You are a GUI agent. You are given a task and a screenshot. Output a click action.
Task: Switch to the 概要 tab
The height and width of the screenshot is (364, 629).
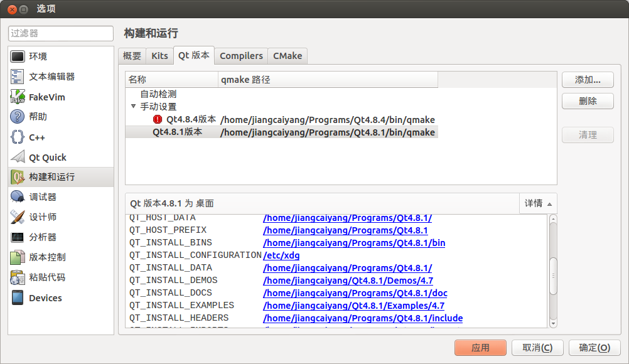coord(132,56)
